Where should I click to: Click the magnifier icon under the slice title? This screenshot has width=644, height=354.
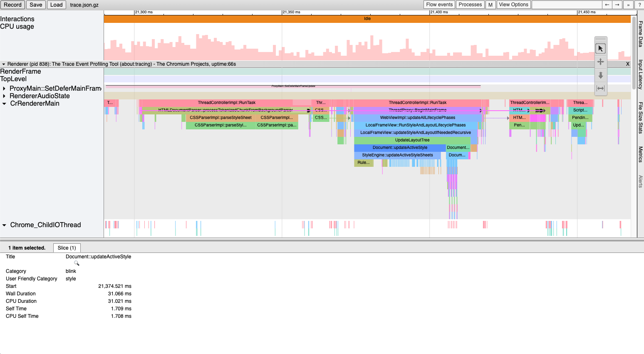point(77,263)
